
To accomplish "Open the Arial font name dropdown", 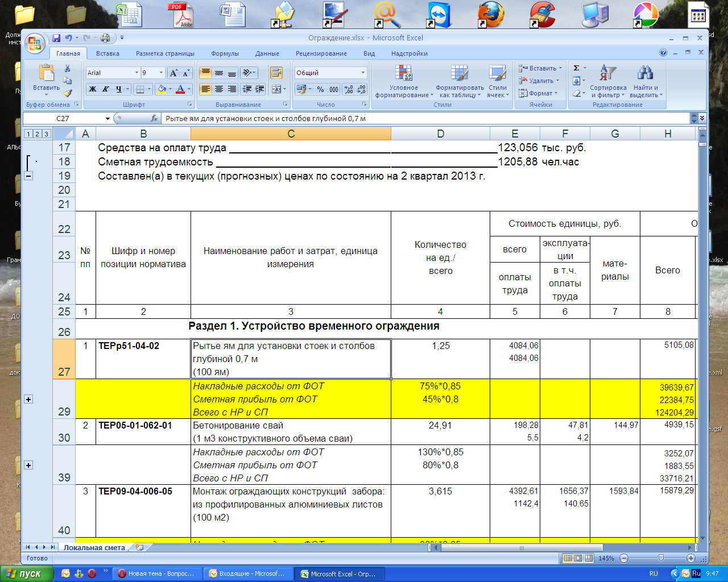I will 136,73.
